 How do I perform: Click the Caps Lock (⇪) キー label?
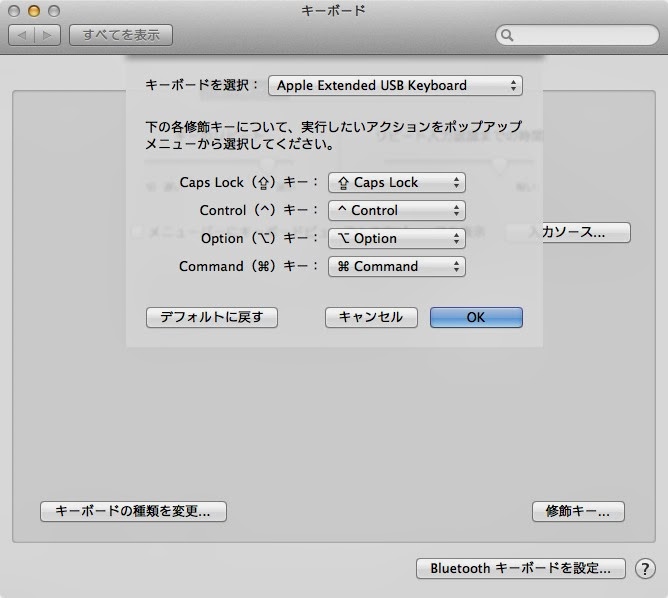pos(249,183)
